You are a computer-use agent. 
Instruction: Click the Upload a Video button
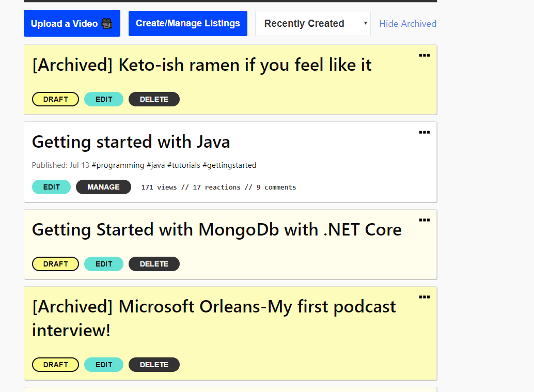pyautogui.click(x=72, y=23)
